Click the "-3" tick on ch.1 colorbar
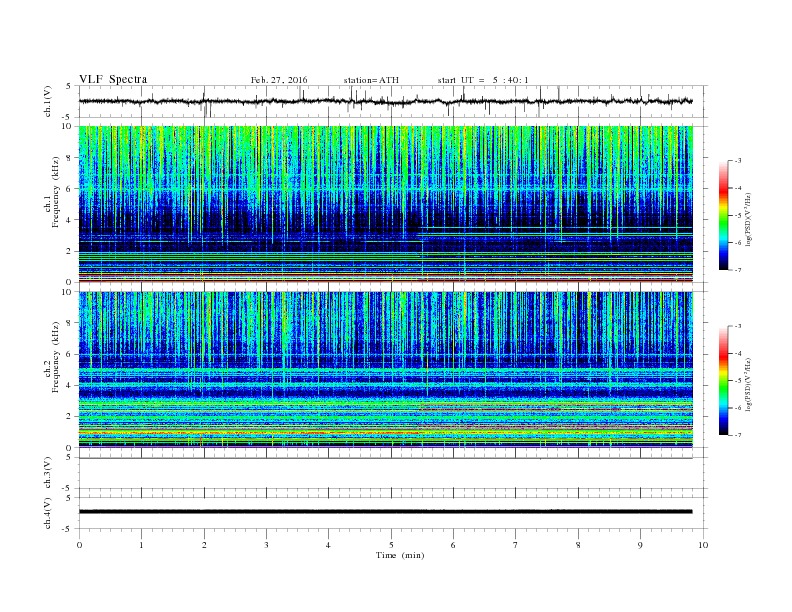Screen dimensions: 792x612 pos(738,161)
